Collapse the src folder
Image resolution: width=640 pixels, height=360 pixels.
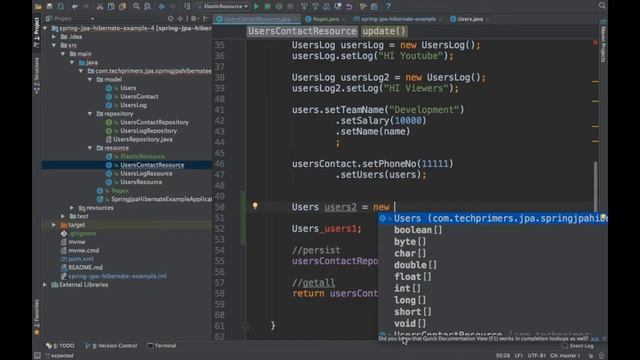tap(54, 45)
